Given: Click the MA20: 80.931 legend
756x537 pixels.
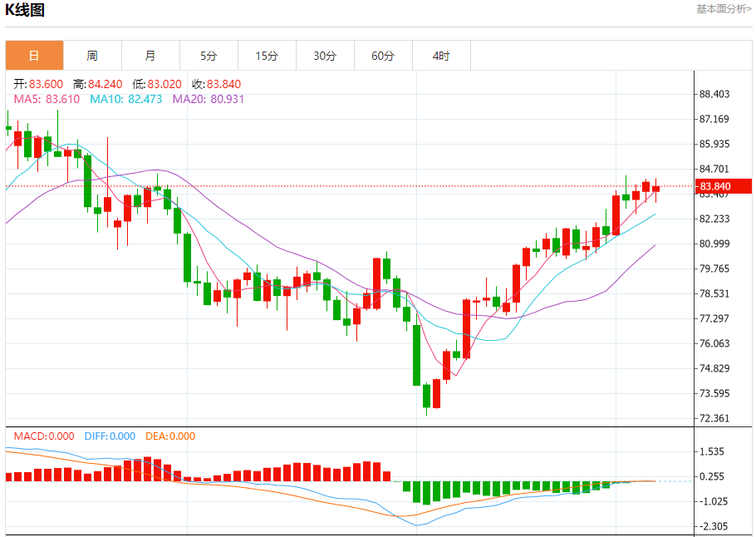Looking at the screenshot, I should [209, 99].
